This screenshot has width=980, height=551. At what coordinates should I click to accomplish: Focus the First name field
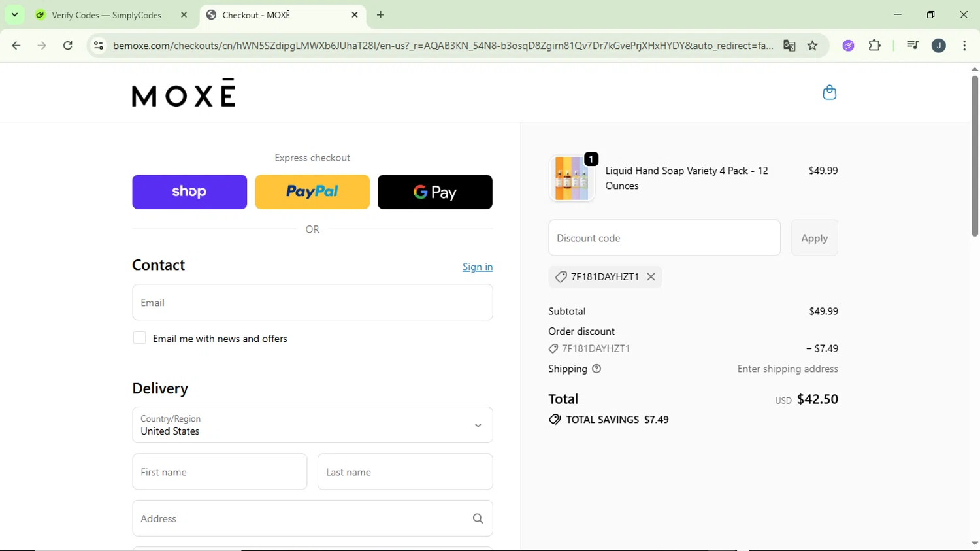220,471
